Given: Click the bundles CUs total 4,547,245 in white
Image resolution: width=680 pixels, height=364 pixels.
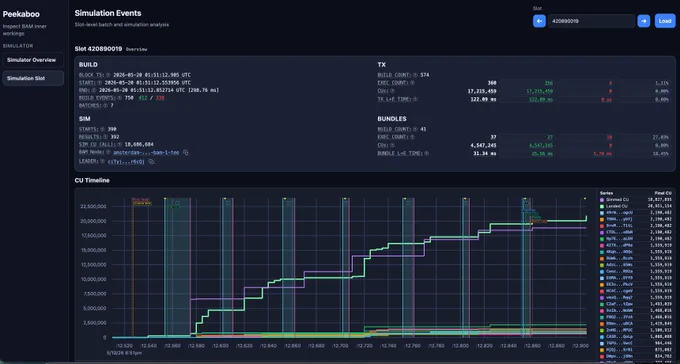Looking at the screenshot, I should pyautogui.click(x=484, y=145).
